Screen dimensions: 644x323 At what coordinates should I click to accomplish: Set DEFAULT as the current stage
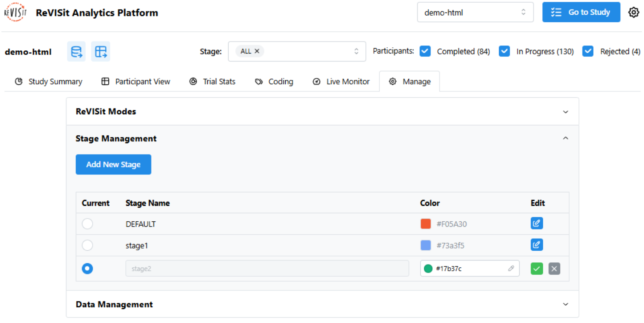point(87,224)
